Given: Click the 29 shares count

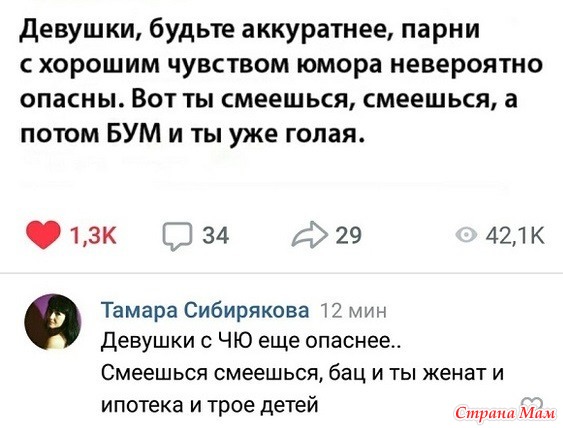Looking at the screenshot, I should tap(348, 236).
